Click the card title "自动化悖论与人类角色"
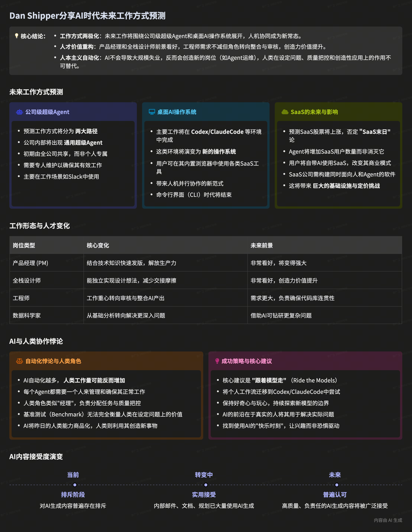 click(53, 361)
